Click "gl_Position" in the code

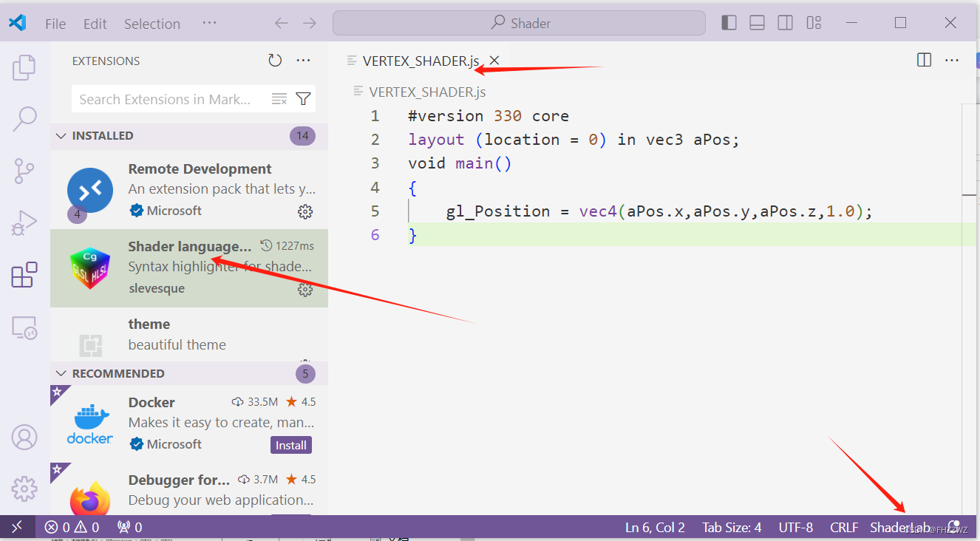point(498,211)
